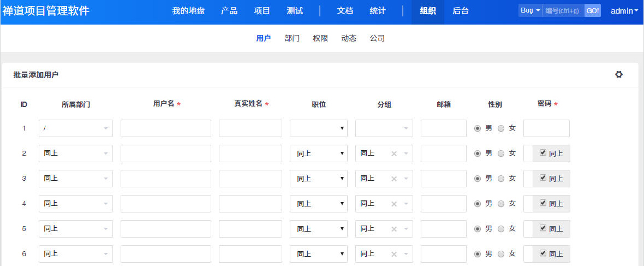
Task: Uncheck 同上 password checkbox in row 2
Action: point(542,153)
